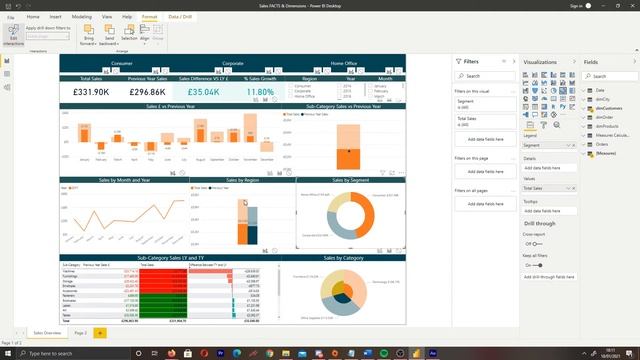Open the Insert ribbon tab

tap(56, 17)
